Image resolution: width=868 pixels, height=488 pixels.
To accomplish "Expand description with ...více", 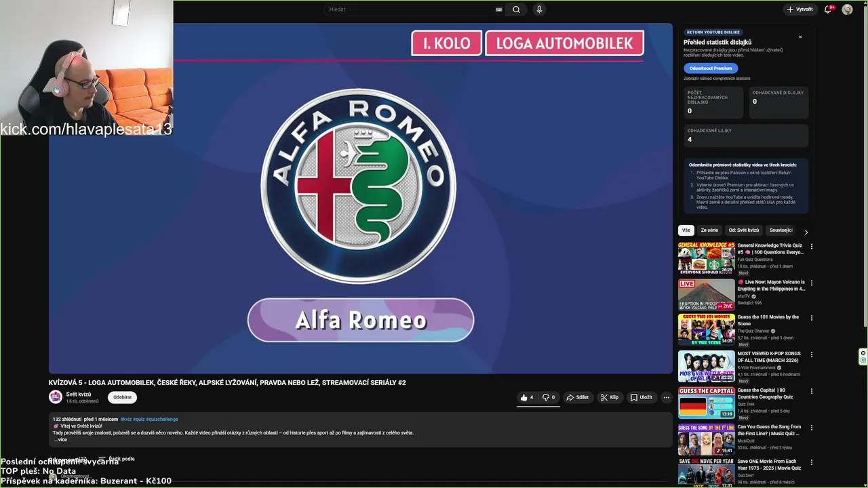I will tap(60, 440).
